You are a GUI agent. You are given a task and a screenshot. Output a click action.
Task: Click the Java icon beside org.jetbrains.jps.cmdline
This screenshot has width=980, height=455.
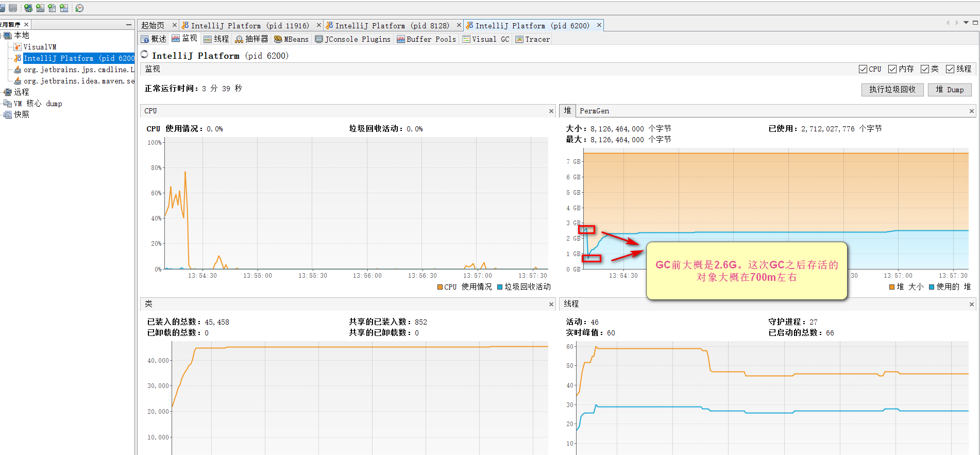[18, 70]
